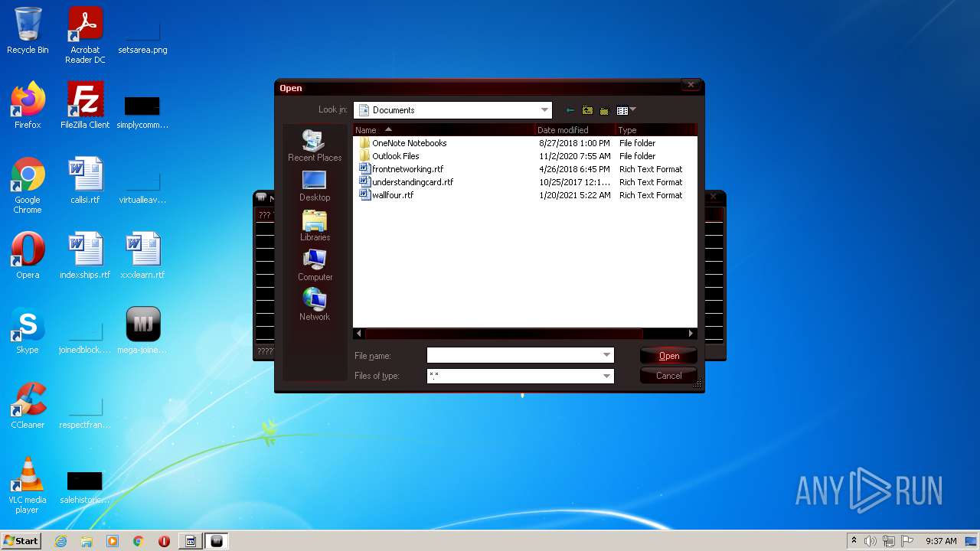980x551 pixels.
Task: Open Internet Explorer from the taskbar
Action: point(60,541)
